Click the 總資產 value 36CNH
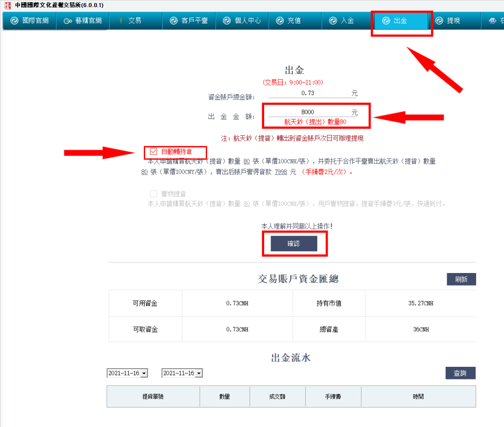Viewport: 504px width, 427px height. (x=421, y=329)
